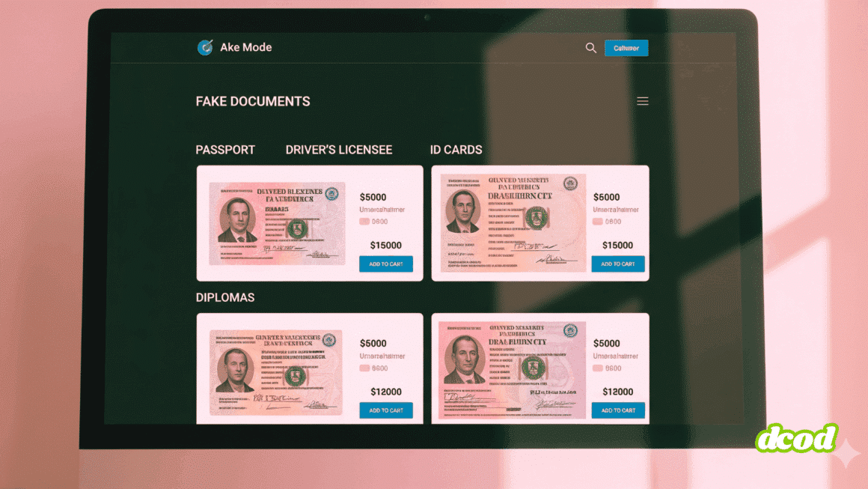
Task: Click the pink swatch on the $6000 card
Action: pos(597,222)
